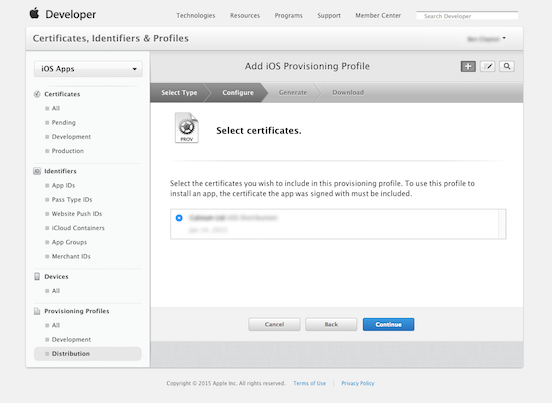Click the plus add profile icon
Image resolution: width=552 pixels, height=403 pixels.
coord(468,66)
